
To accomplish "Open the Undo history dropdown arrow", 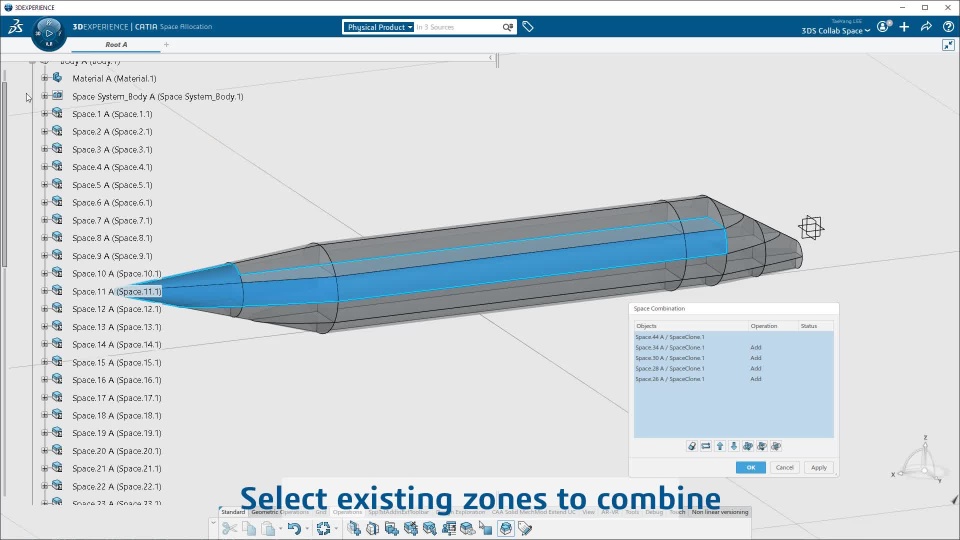I will [x=307, y=529].
